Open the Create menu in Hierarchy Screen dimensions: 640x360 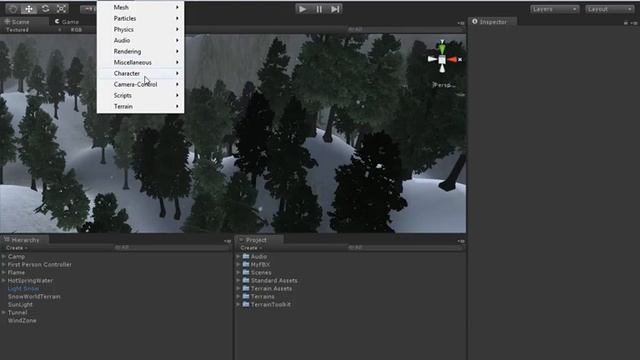[x=17, y=248]
